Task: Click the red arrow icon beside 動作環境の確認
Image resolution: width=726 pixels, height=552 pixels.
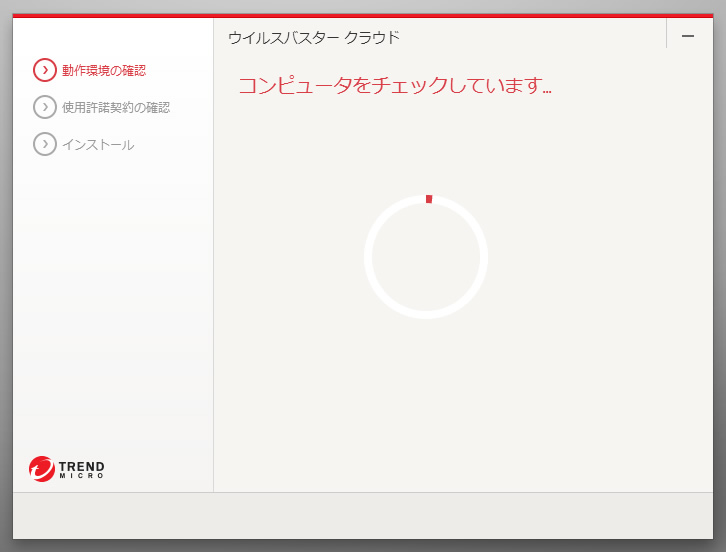Action: (45, 70)
